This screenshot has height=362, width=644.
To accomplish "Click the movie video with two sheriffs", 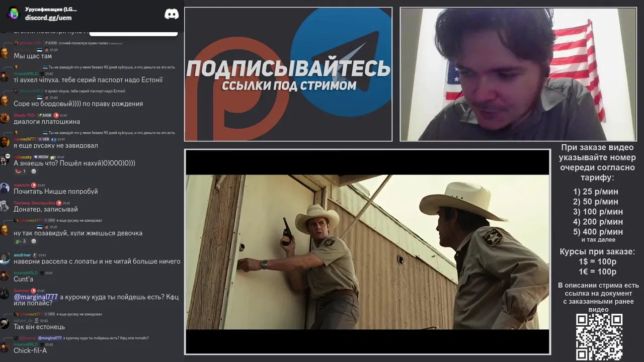I will (367, 252).
